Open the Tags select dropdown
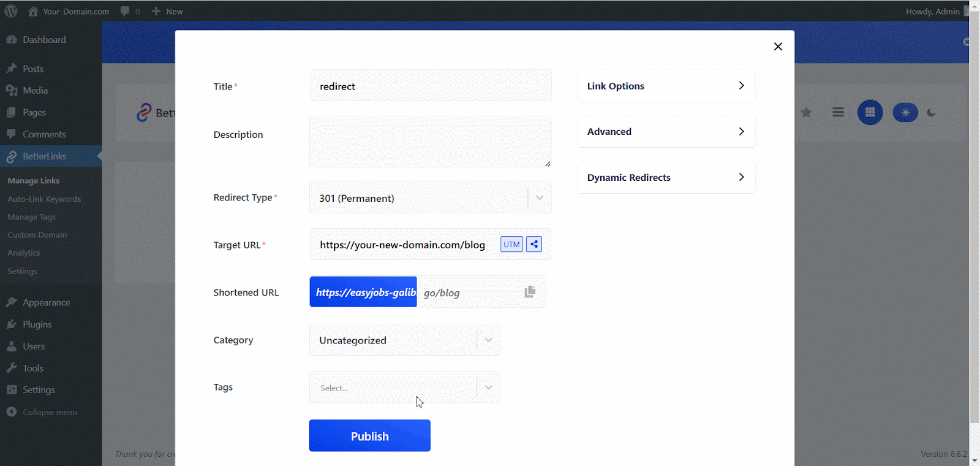The width and height of the screenshot is (980, 466). [405, 387]
